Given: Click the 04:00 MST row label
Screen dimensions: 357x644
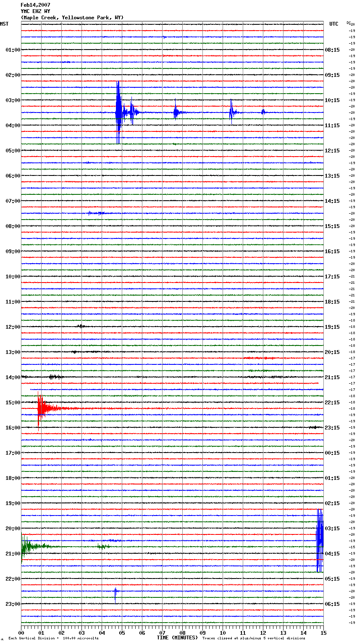Looking at the screenshot, I should click(x=13, y=126).
